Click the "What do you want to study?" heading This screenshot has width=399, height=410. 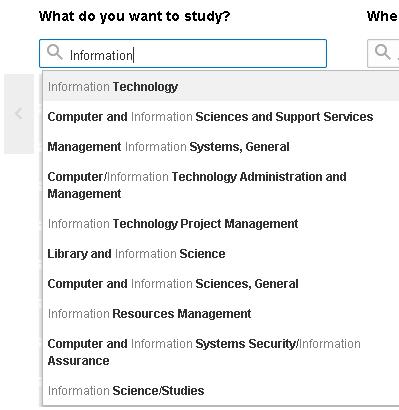click(135, 16)
